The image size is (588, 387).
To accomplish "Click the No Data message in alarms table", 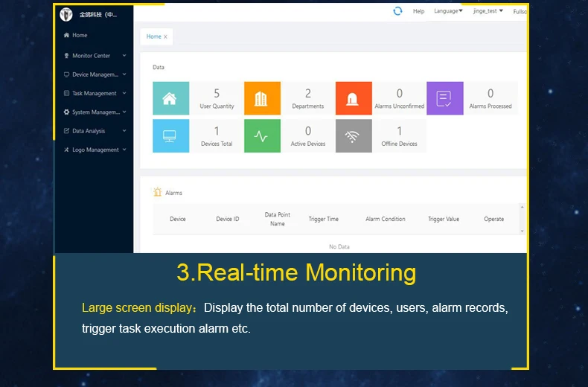I will tap(339, 247).
